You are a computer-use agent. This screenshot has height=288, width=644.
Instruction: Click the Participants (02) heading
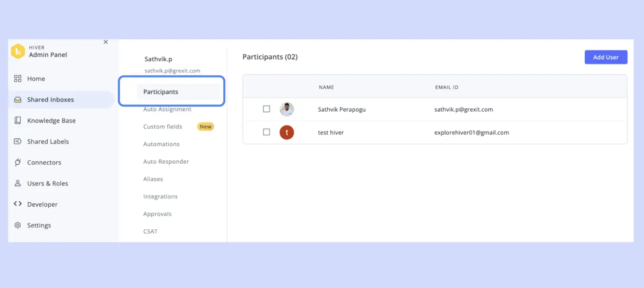(270, 57)
